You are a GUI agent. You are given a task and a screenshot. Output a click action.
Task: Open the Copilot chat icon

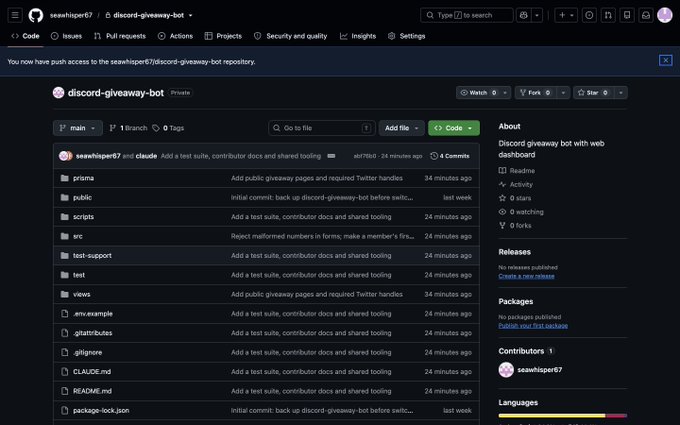coord(523,15)
